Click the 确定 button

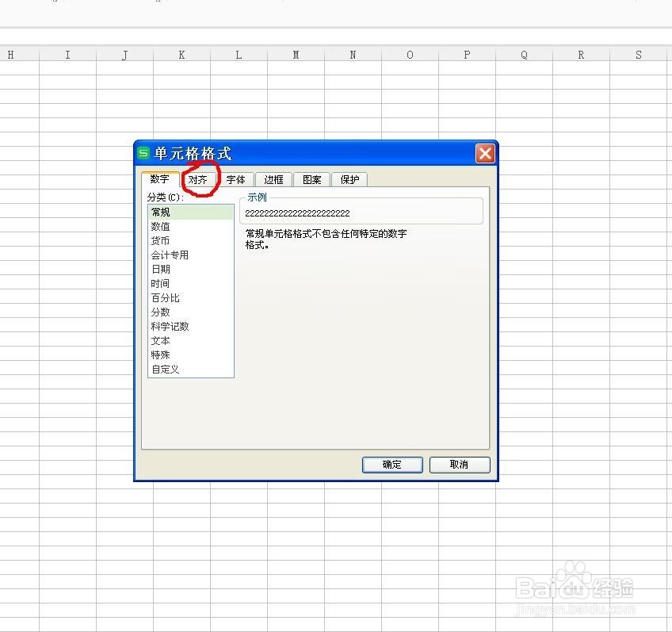392,465
